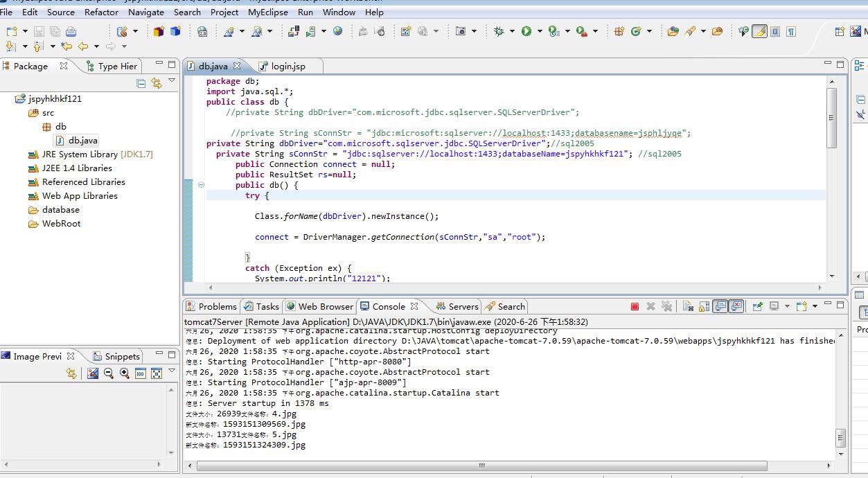Switch to the Servers tab
The height and width of the screenshot is (478, 868).
coord(457,306)
